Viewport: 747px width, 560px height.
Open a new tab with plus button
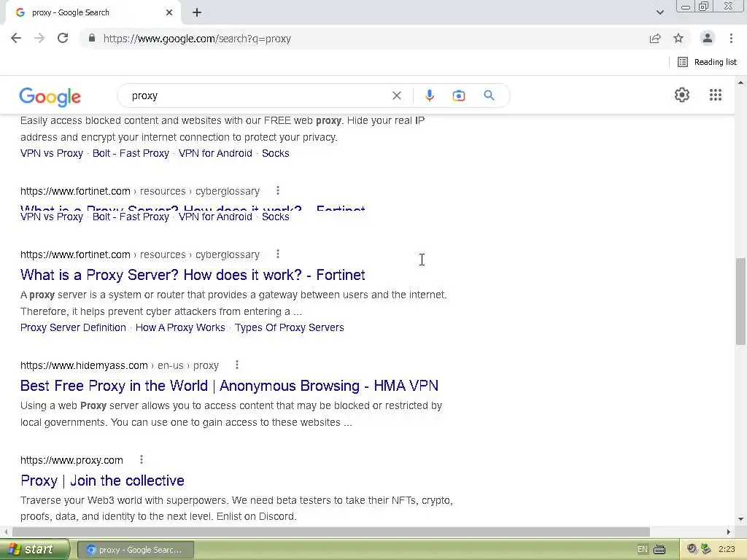[197, 12]
